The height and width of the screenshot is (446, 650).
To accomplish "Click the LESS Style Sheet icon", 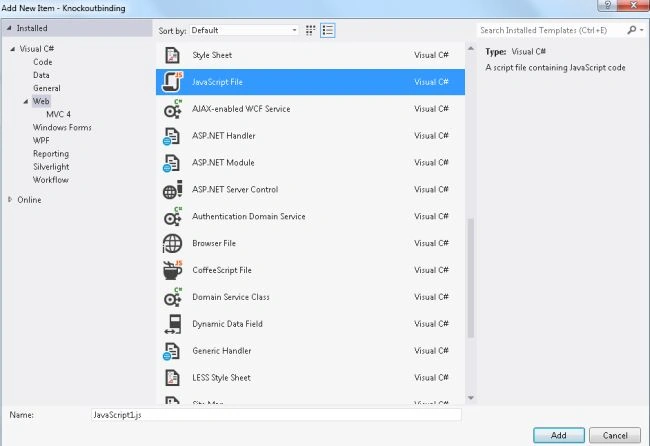I will pos(172,378).
